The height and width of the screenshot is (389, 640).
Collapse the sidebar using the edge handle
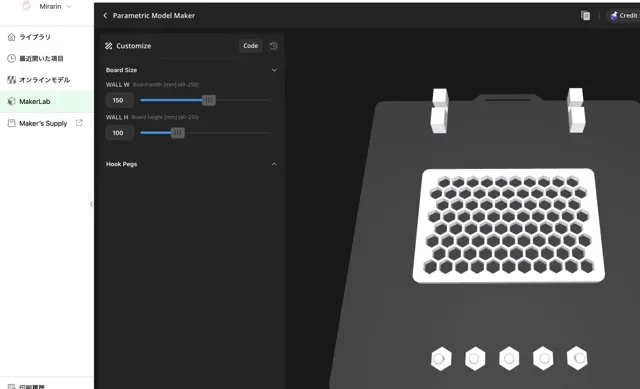click(91, 204)
